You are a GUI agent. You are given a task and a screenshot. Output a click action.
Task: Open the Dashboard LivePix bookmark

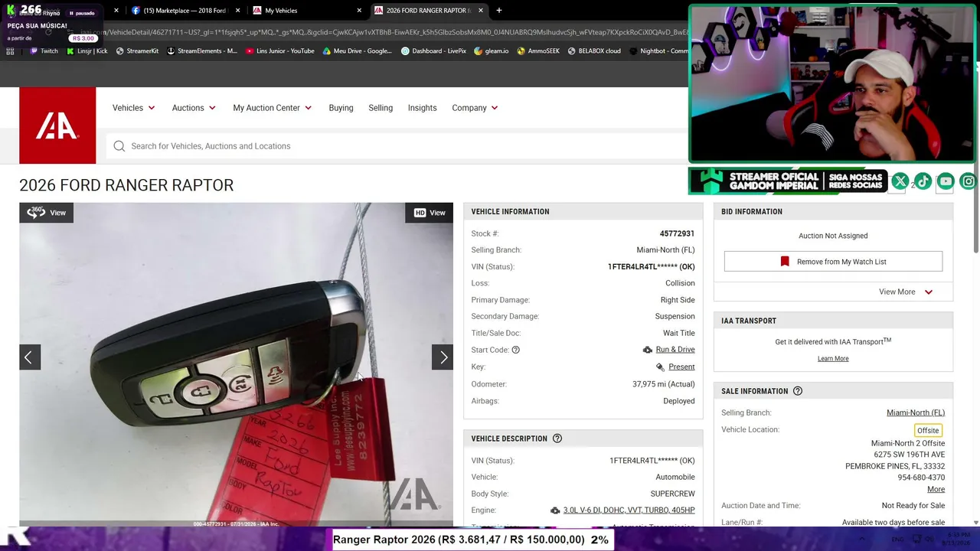click(433, 51)
